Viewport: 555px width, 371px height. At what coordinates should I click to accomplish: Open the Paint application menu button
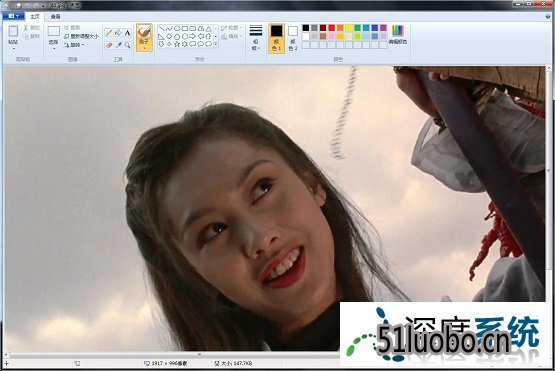point(13,16)
